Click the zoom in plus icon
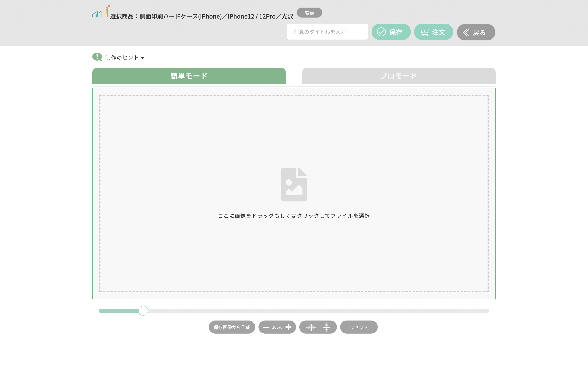 [x=288, y=327]
